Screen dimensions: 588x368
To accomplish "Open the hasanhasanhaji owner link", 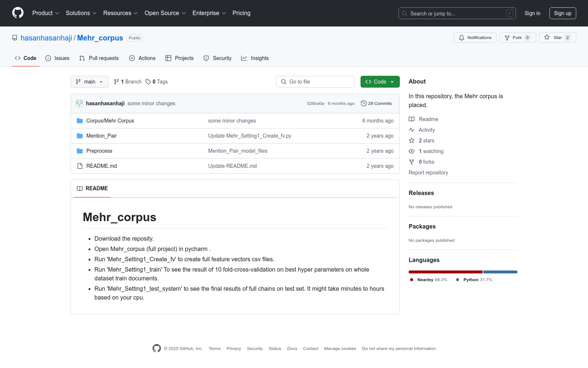I will point(46,38).
